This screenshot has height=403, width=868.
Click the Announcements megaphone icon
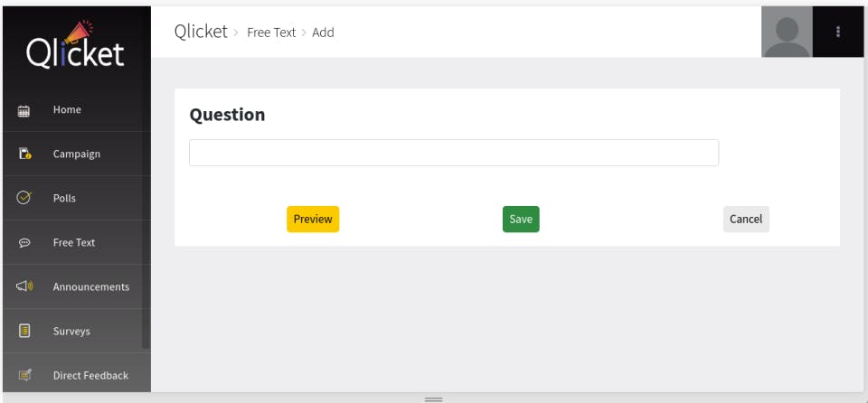24,286
